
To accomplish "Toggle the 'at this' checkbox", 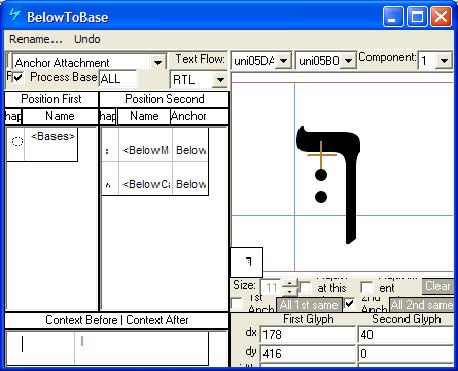I will [305, 288].
